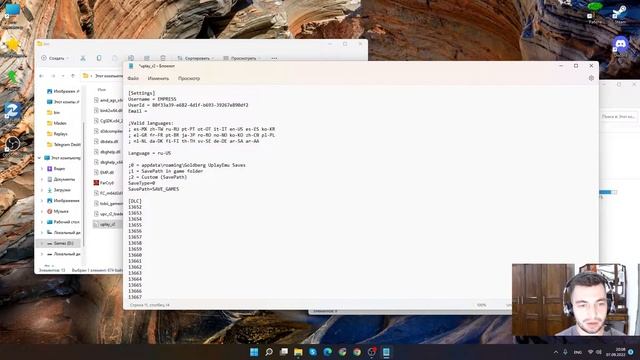The width and height of the screenshot is (640, 360).
Task: Open recent locations chevron in Explorer navigation
Action: (x=63, y=76)
